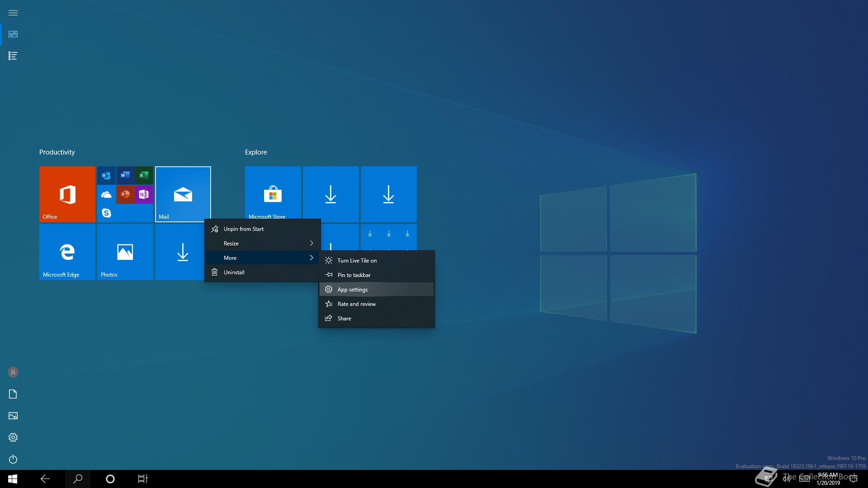Viewport: 868px width, 488px height.
Task: Click the network icon in system tray
Action: coord(769,479)
